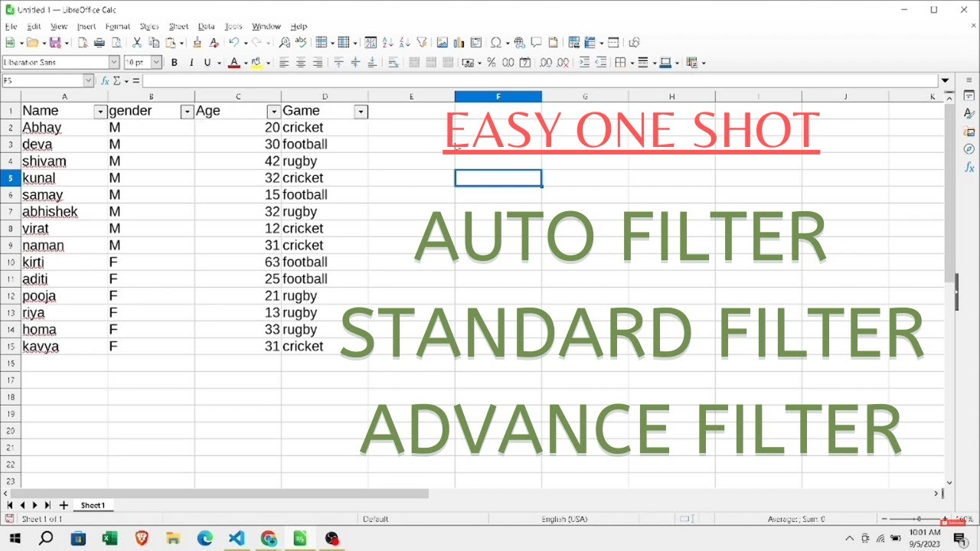Insert Chart using the bar-chart icon

(x=459, y=43)
